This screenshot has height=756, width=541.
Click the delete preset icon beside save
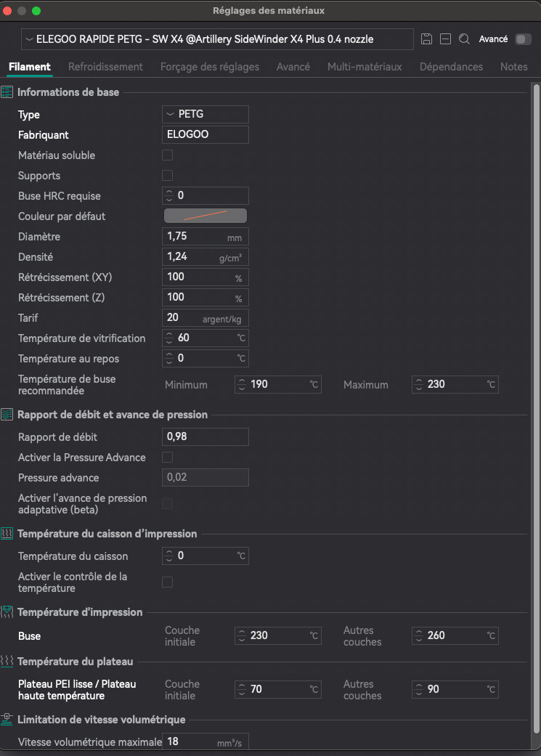446,39
